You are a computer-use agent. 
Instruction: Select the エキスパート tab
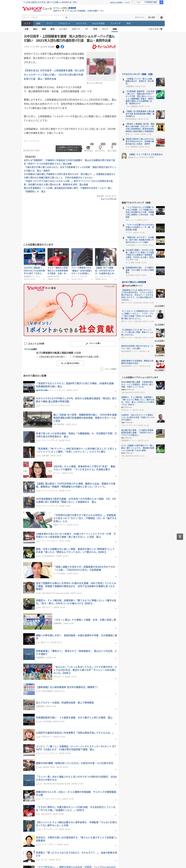pos(64,24)
